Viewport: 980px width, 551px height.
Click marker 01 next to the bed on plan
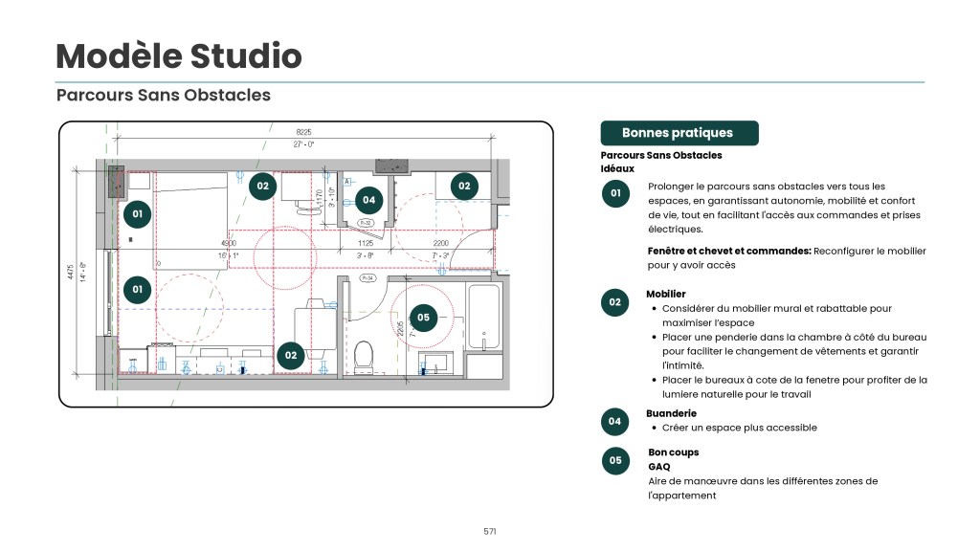[138, 213]
